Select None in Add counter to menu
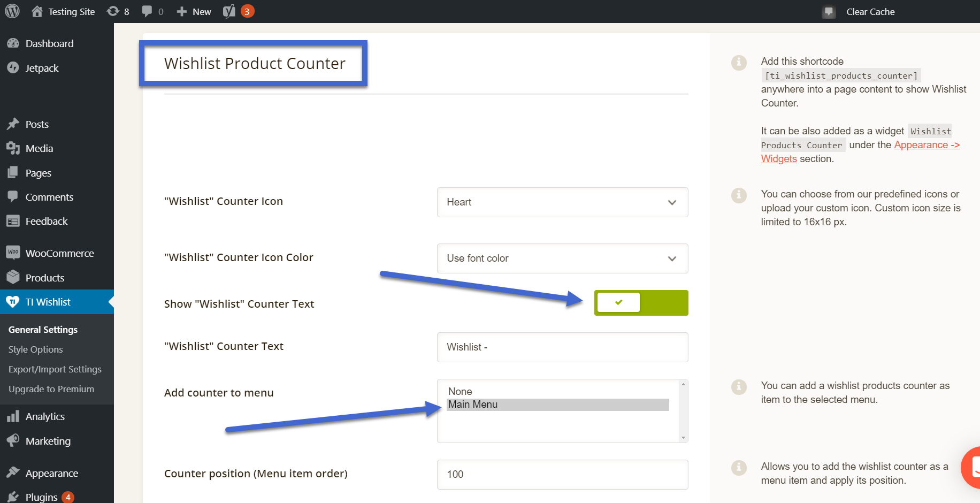Viewport: 980px width, 503px height. pos(460,391)
